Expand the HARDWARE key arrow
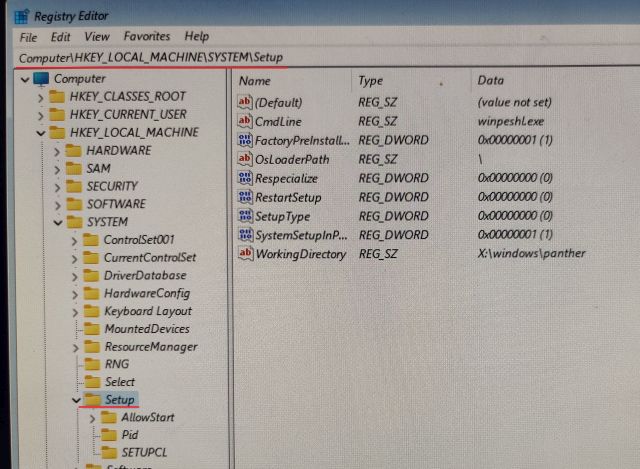This screenshot has height=469, width=640. [57, 152]
